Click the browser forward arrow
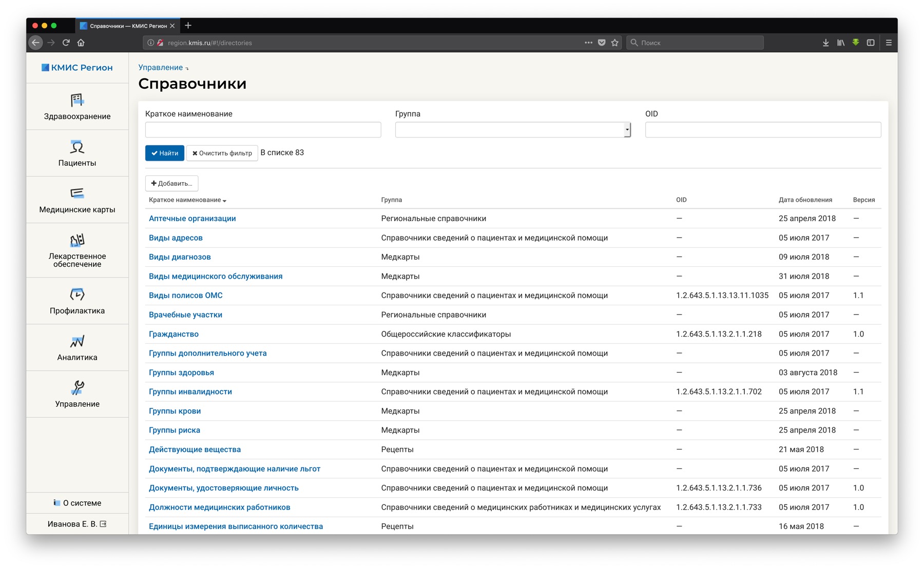The width and height of the screenshot is (924, 569). [x=51, y=43]
